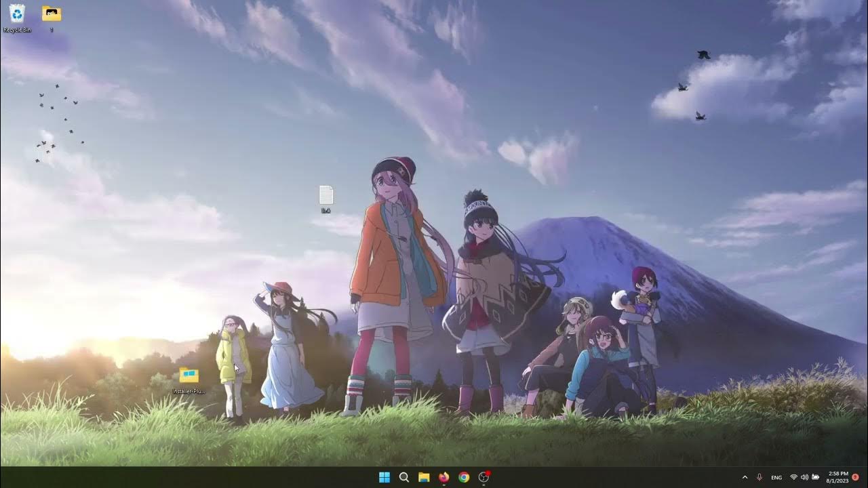Show hidden system tray icons
This screenshot has width=868, height=488.
tap(745, 477)
